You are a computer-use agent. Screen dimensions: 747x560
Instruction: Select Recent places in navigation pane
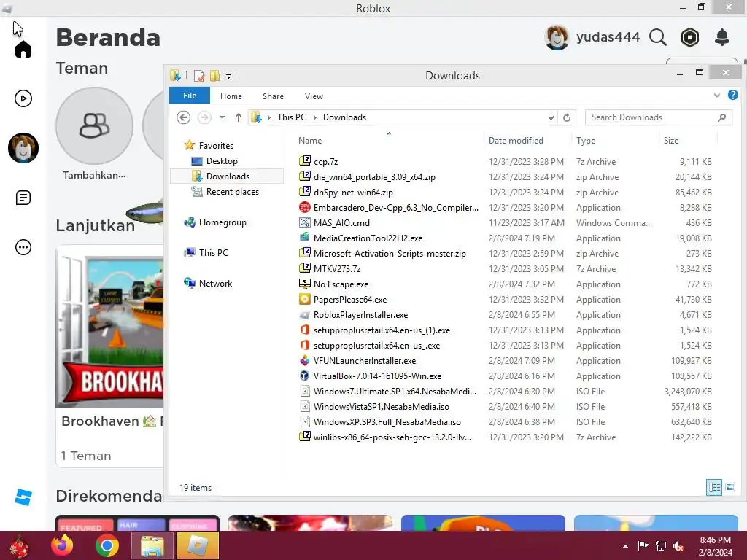tap(233, 192)
